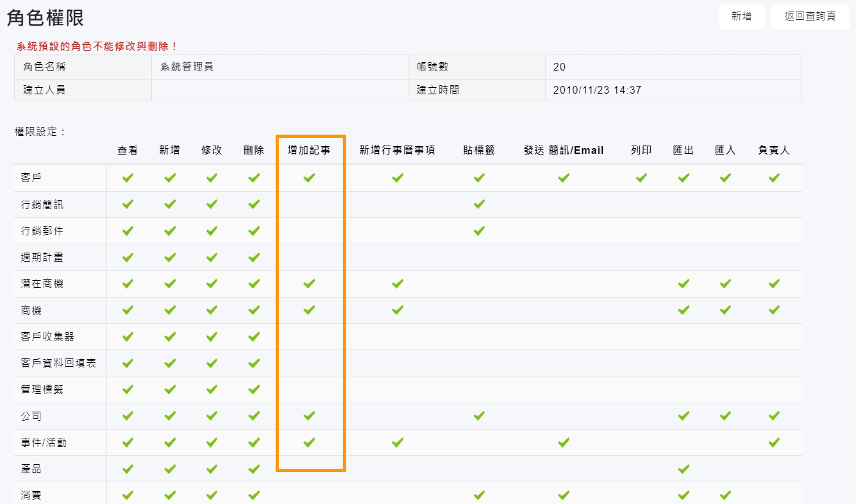Viewport: 856px width, 504px height.
Task: Click the 增加記事 column header
Action: point(309,151)
